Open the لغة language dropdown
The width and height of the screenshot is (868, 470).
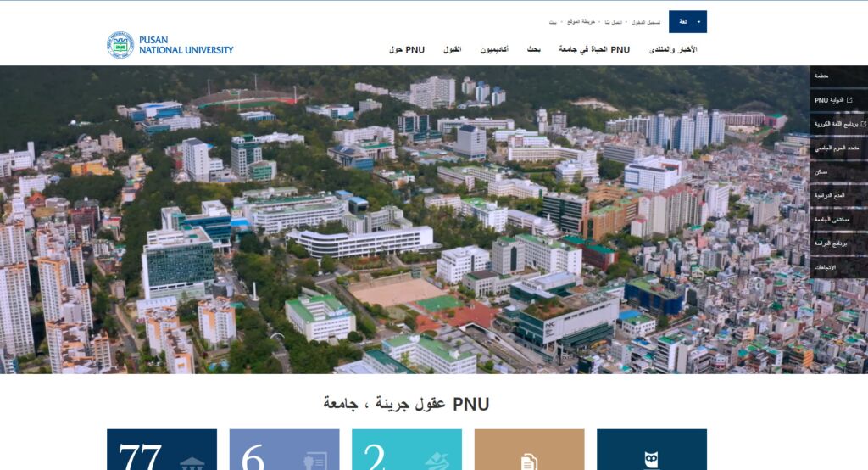pyautogui.click(x=687, y=22)
